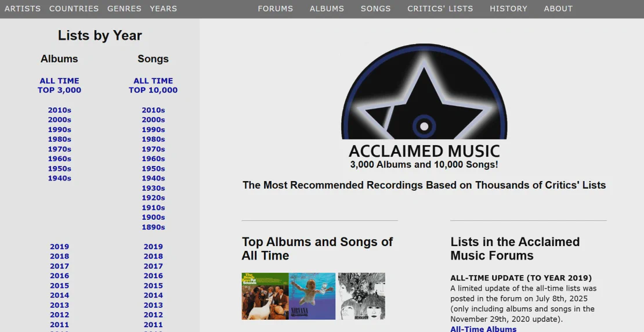Screen dimensions: 644x332
Task: Open the 1900s songs list
Action: point(153,217)
